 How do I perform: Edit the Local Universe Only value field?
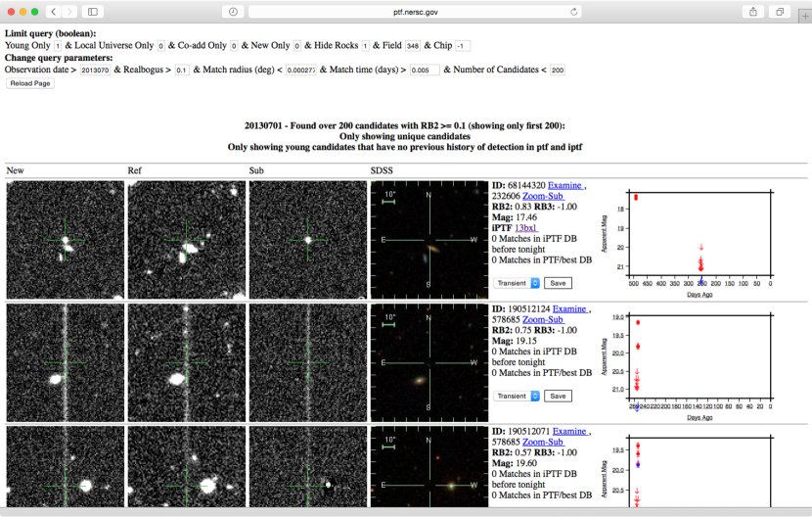161,46
